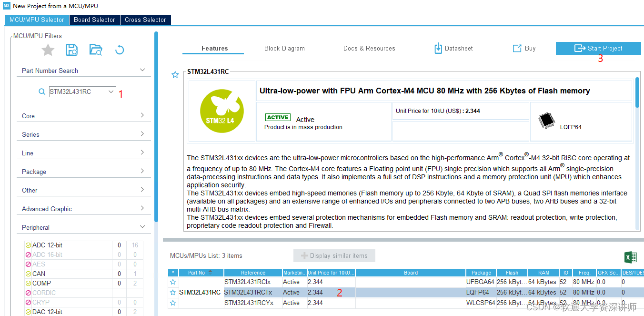This screenshot has height=316, width=644.
Task: Click the WLCSP64 package cell
Action: click(x=481, y=303)
